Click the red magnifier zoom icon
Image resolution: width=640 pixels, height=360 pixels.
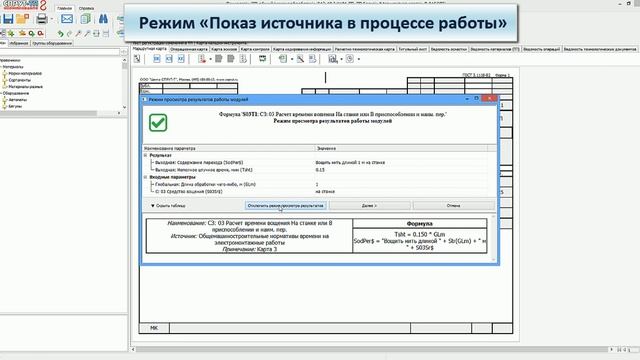[x=40, y=33]
